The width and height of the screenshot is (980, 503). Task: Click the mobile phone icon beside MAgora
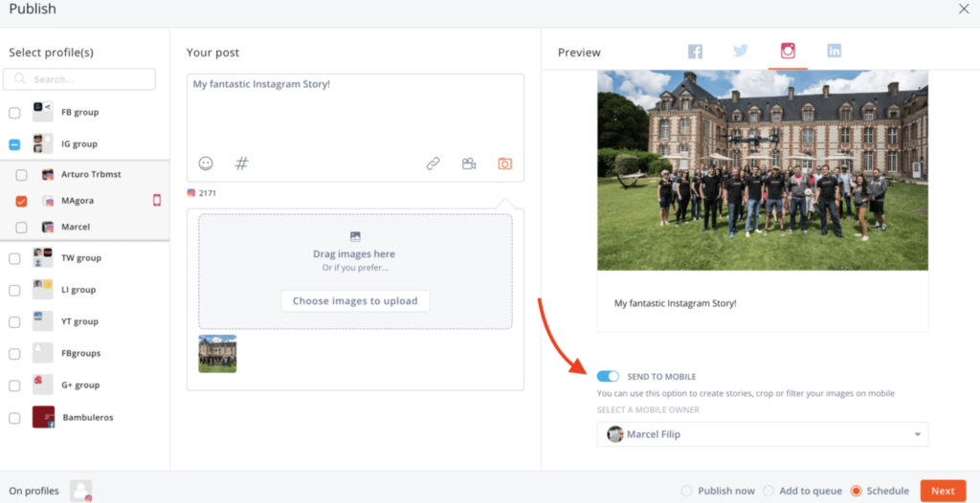tap(156, 201)
